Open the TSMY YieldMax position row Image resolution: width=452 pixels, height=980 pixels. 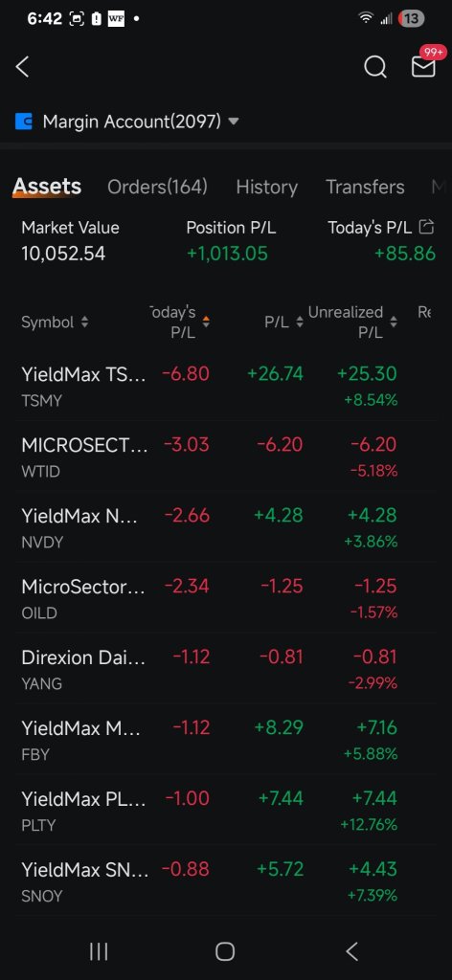[226, 386]
